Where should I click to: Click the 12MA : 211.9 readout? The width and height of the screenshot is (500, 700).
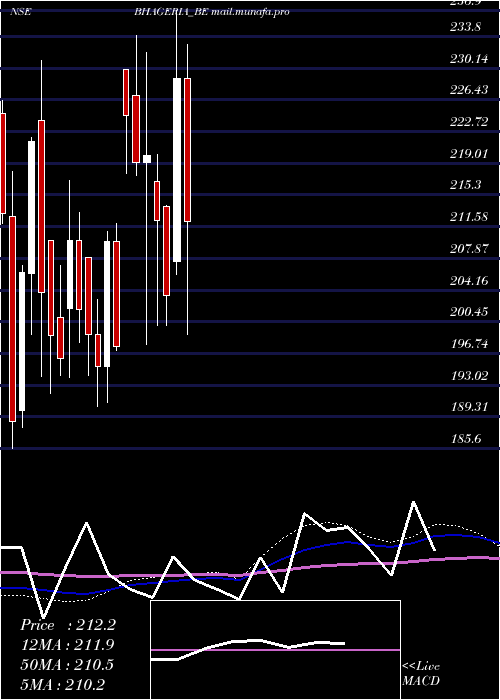pyautogui.click(x=67, y=645)
